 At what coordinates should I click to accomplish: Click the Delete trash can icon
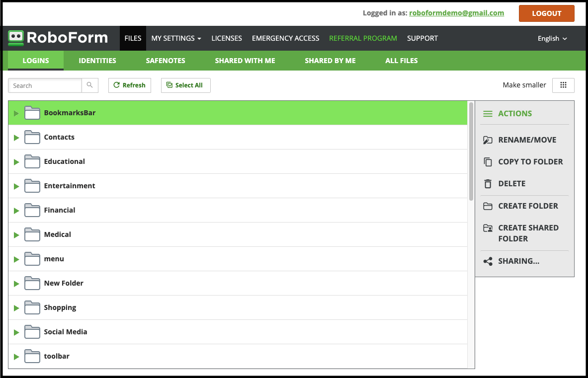488,184
